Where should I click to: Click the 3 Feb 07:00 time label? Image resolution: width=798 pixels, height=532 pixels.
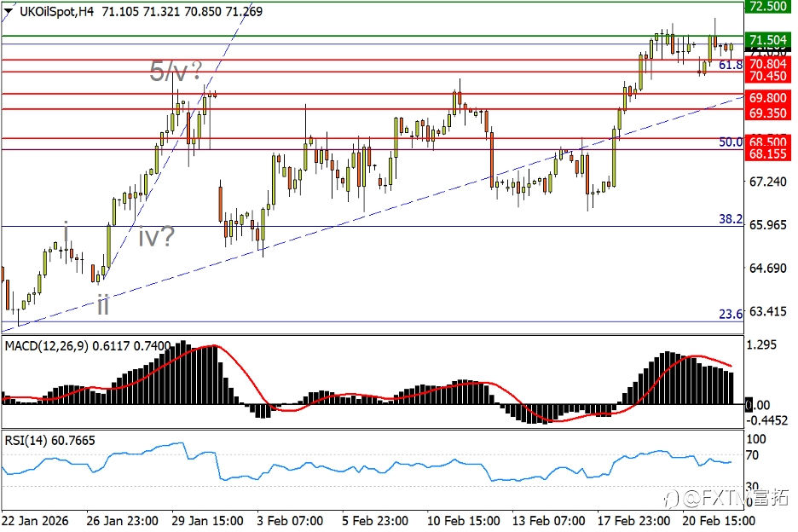pos(290,521)
